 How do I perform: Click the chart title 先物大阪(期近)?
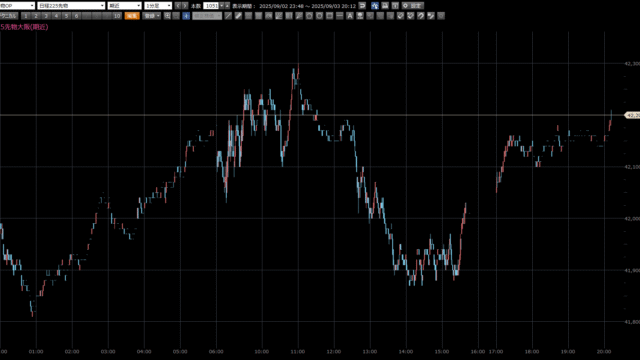click(24, 27)
